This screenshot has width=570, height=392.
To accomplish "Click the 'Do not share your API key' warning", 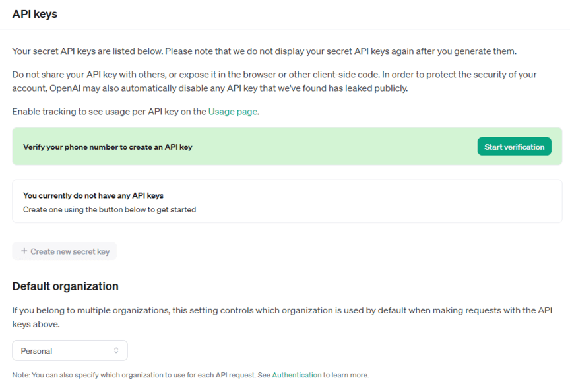I will pos(198,74).
